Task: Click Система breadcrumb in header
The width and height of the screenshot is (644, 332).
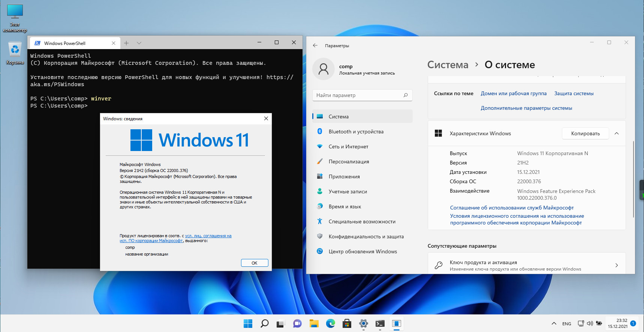Action: point(448,65)
